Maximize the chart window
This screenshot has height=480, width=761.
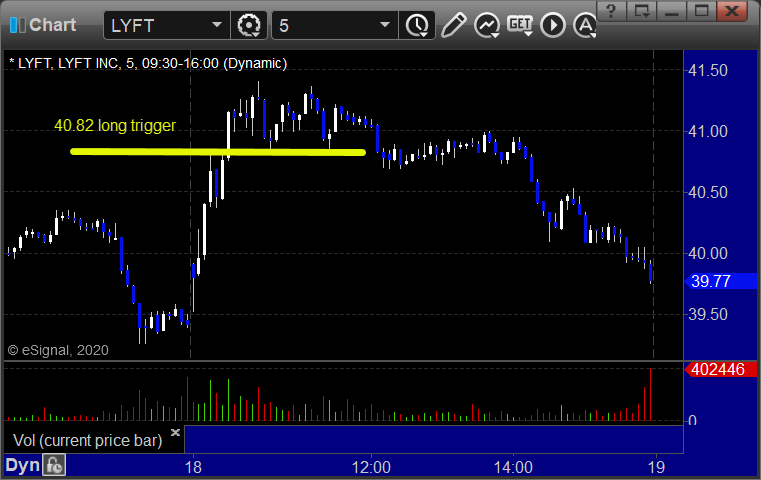click(701, 11)
